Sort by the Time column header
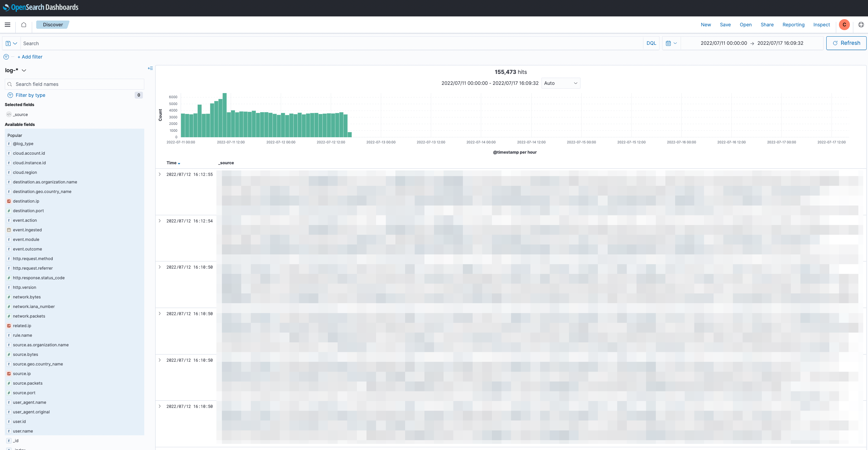The width and height of the screenshot is (868, 450). click(x=173, y=163)
